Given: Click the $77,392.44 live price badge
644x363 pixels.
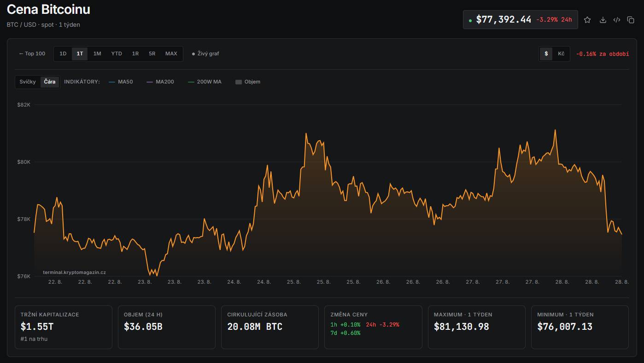Looking at the screenshot, I should click(x=521, y=20).
